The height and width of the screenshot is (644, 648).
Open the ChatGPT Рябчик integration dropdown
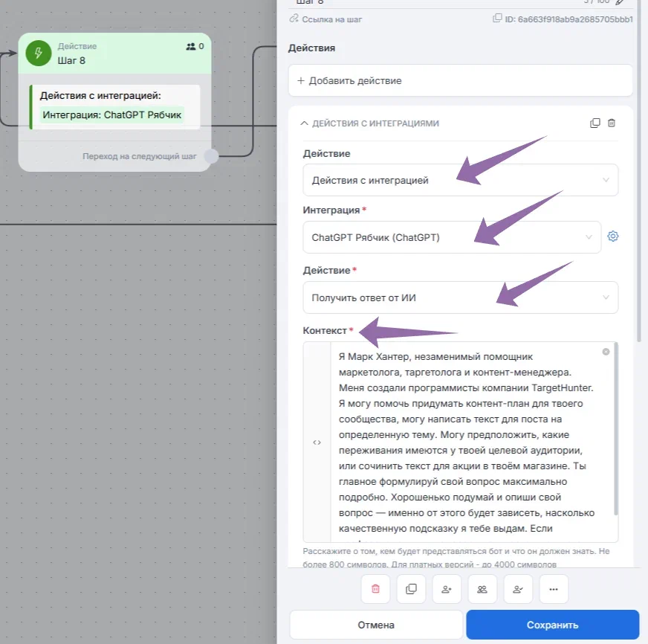(x=452, y=237)
